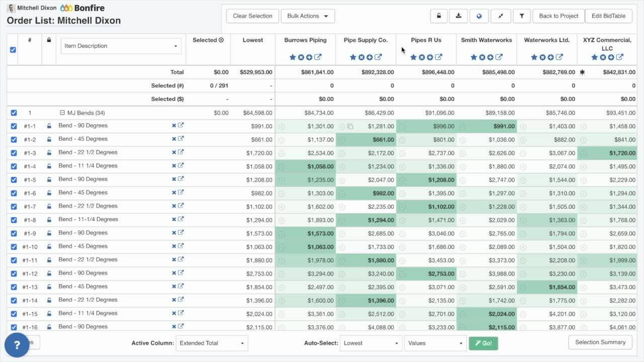The width and height of the screenshot is (644, 362).
Task: Toggle the select-all checkbox in table header
Action: click(13, 50)
